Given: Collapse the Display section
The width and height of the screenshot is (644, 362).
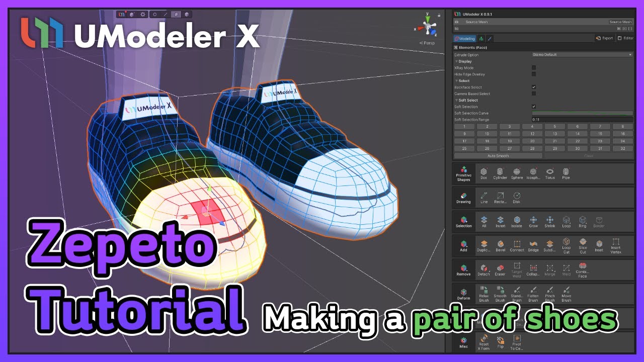Looking at the screenshot, I should [x=463, y=61].
